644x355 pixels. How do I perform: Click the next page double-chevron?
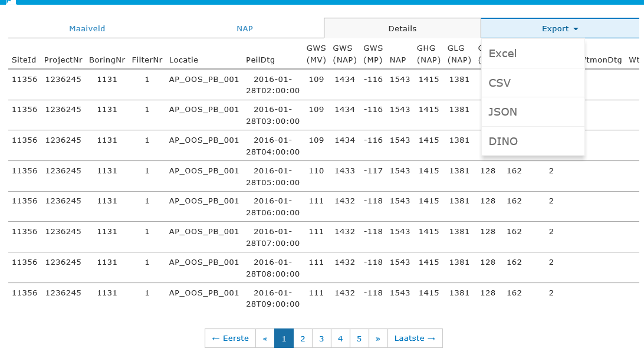coord(378,338)
